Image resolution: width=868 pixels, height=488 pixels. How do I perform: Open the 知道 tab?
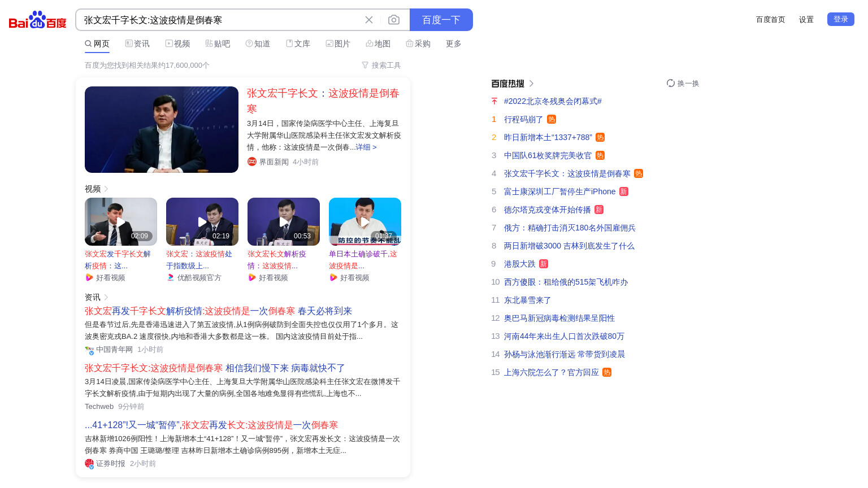coord(258,43)
